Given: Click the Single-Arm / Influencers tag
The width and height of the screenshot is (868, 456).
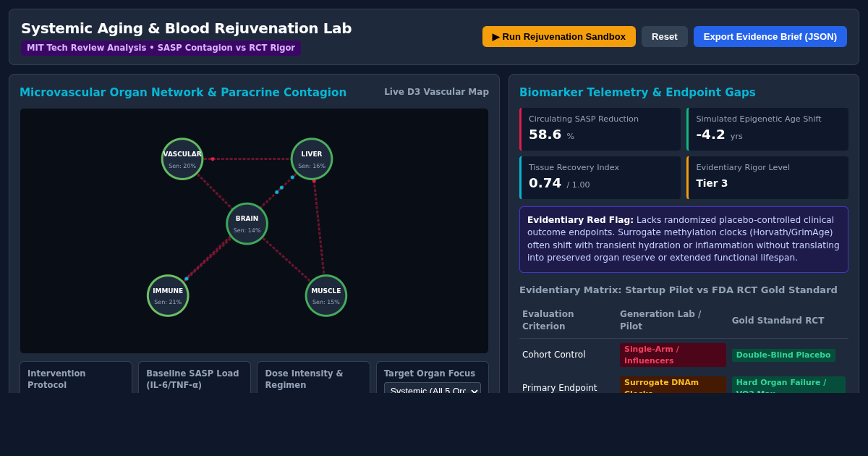Looking at the screenshot, I should tap(673, 355).
